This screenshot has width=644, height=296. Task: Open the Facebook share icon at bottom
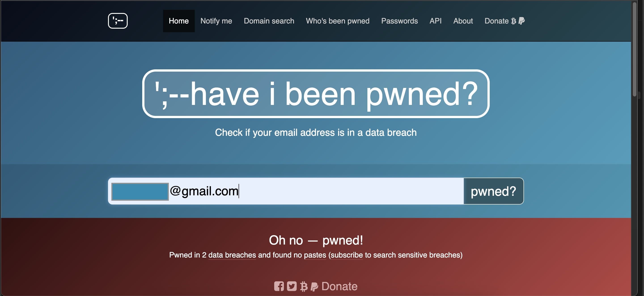click(279, 286)
